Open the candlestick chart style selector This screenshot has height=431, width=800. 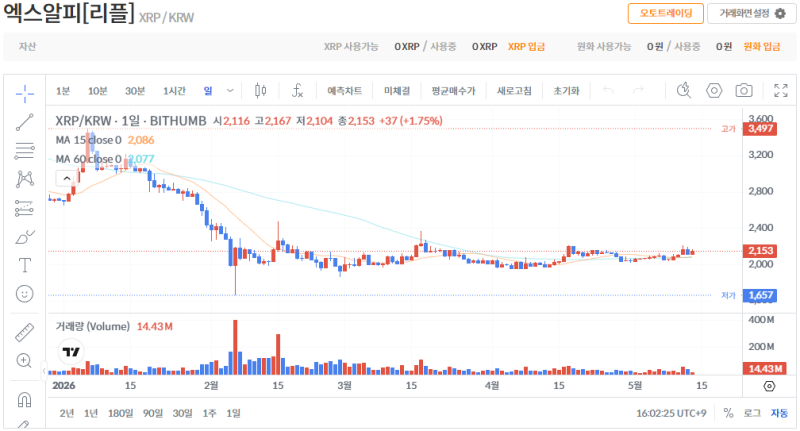260,91
